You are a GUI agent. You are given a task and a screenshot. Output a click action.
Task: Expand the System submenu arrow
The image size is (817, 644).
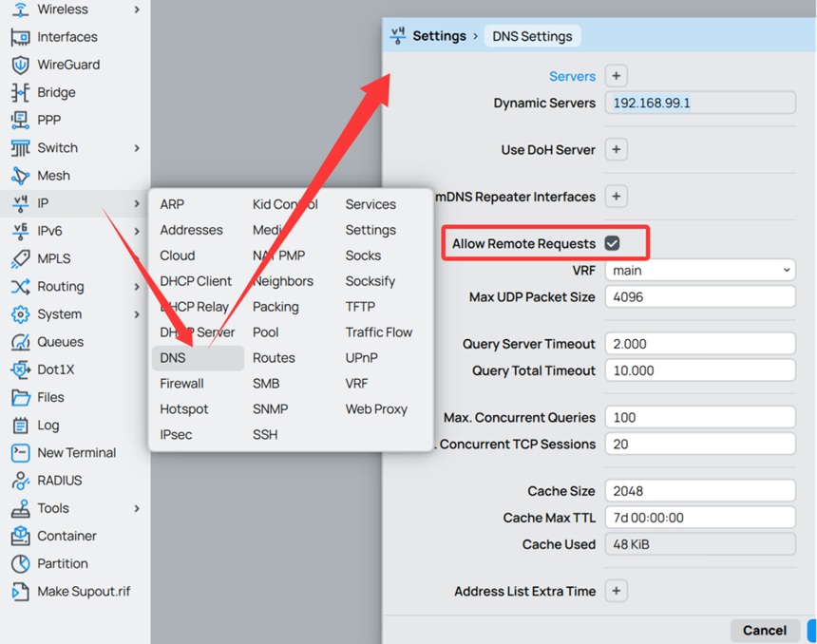(x=137, y=314)
